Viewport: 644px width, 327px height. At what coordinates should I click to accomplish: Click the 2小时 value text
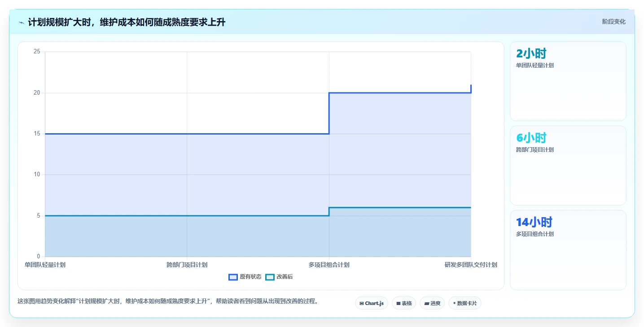(531, 53)
